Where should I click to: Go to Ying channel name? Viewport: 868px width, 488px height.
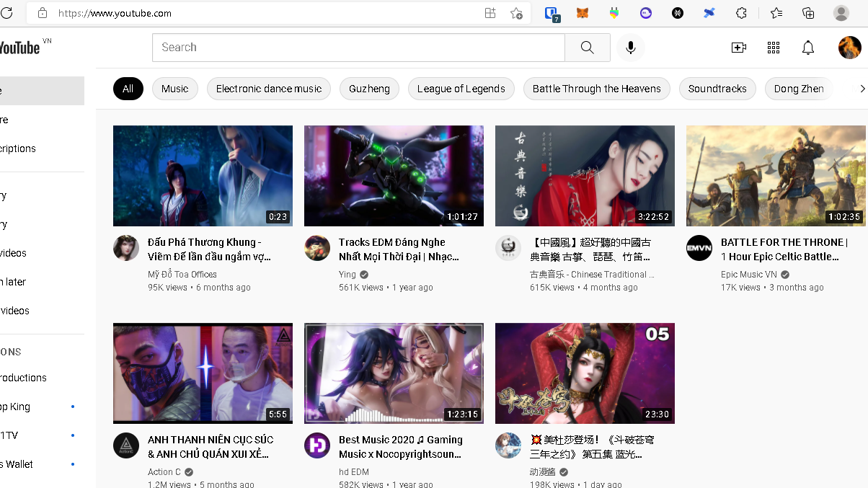pos(347,275)
